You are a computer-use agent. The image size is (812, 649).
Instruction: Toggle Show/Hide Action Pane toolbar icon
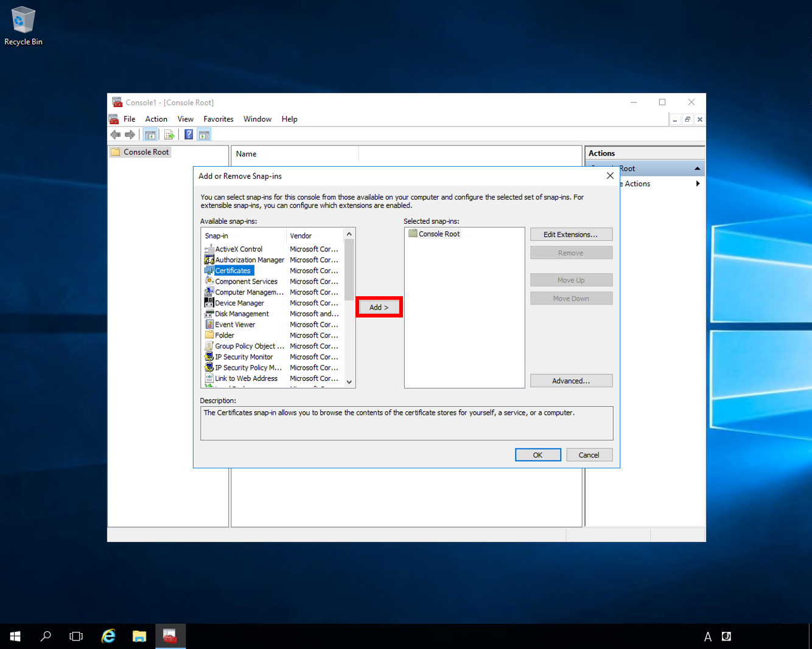coord(205,135)
